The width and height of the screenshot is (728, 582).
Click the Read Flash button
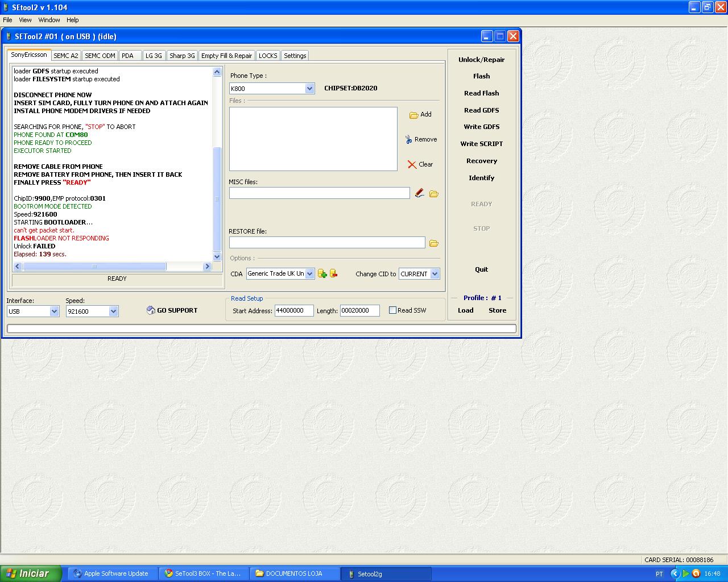tap(482, 93)
